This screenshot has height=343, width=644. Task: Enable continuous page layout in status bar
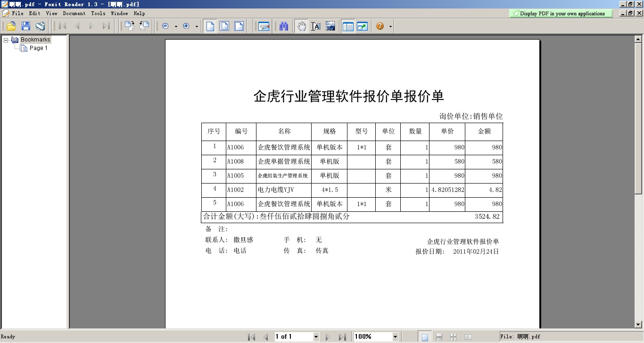pos(439,337)
